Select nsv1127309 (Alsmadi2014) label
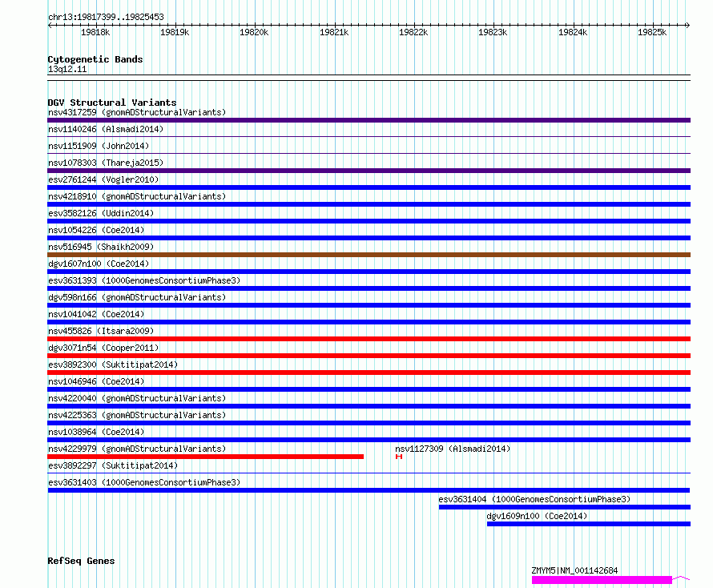This screenshot has width=713, height=588. point(453,449)
